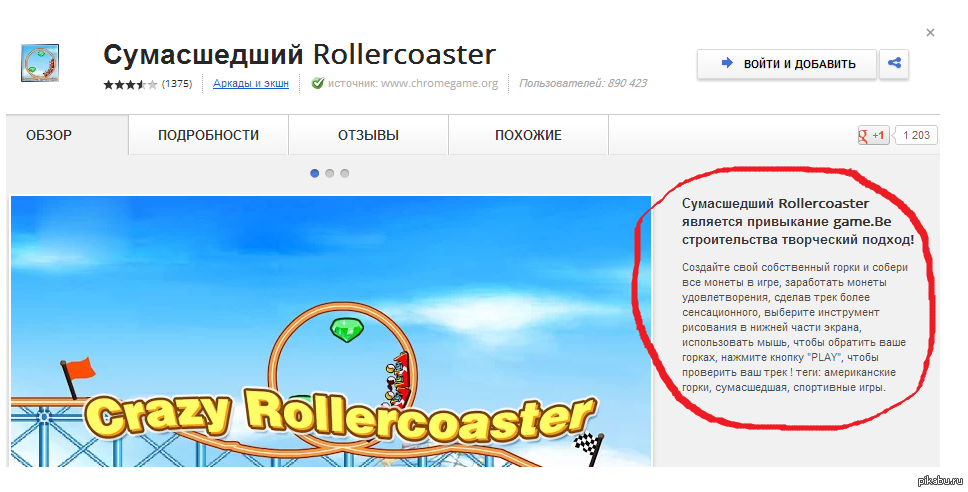Click the 1 203 plus-one count

tap(916, 135)
